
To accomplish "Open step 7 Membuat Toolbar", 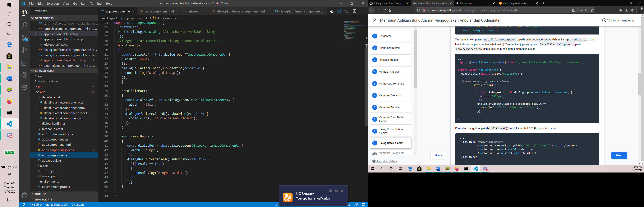I will (390, 107).
